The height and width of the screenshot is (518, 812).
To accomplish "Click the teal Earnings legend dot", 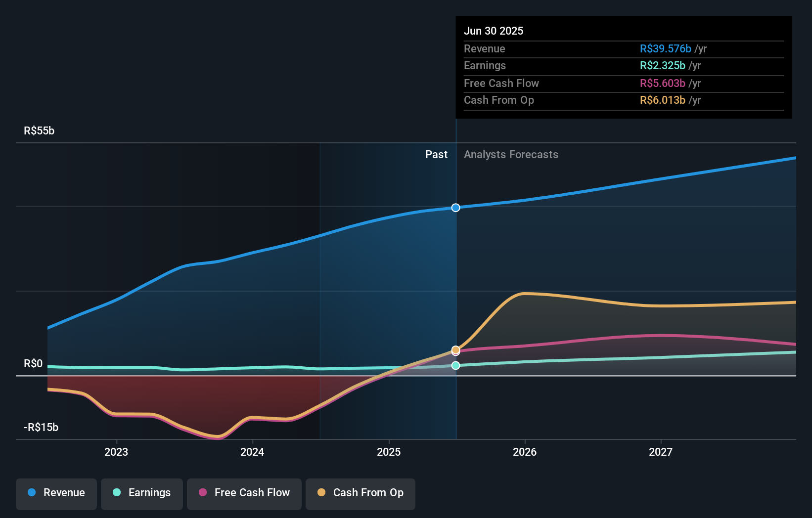I will tap(116, 493).
